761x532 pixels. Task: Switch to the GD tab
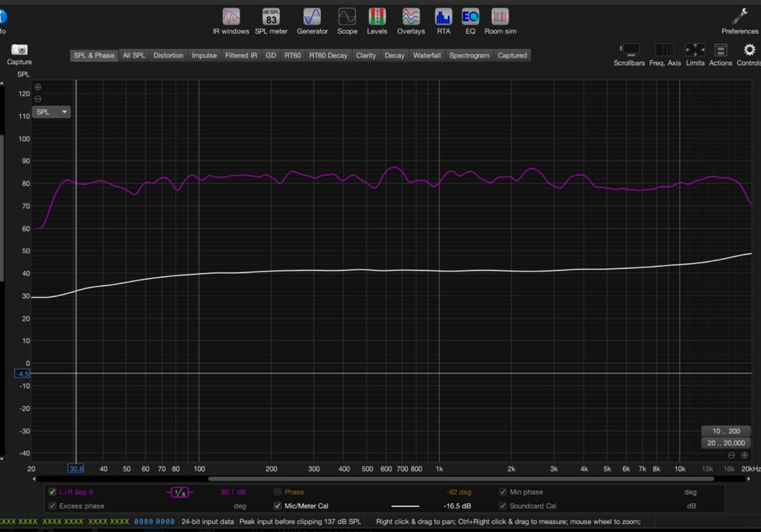click(x=271, y=55)
